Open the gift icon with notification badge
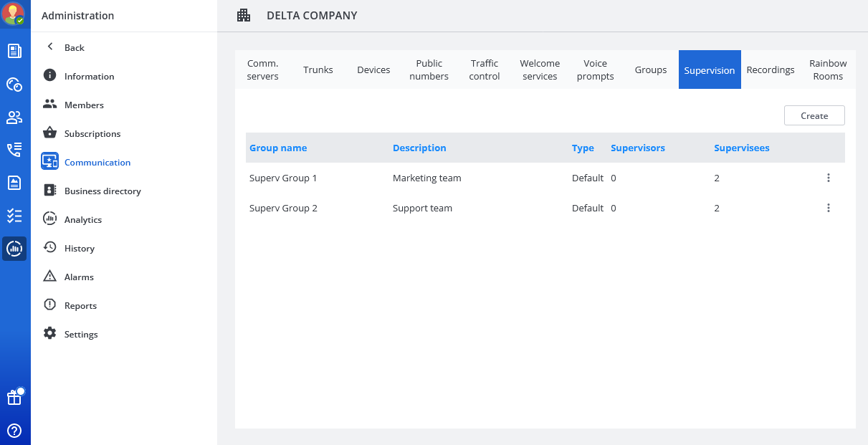The height and width of the screenshot is (445, 868). pos(14,398)
